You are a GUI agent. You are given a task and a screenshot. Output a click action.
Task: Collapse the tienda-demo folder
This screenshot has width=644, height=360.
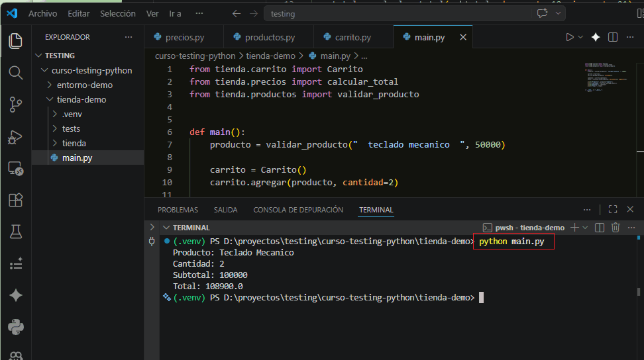click(x=50, y=99)
